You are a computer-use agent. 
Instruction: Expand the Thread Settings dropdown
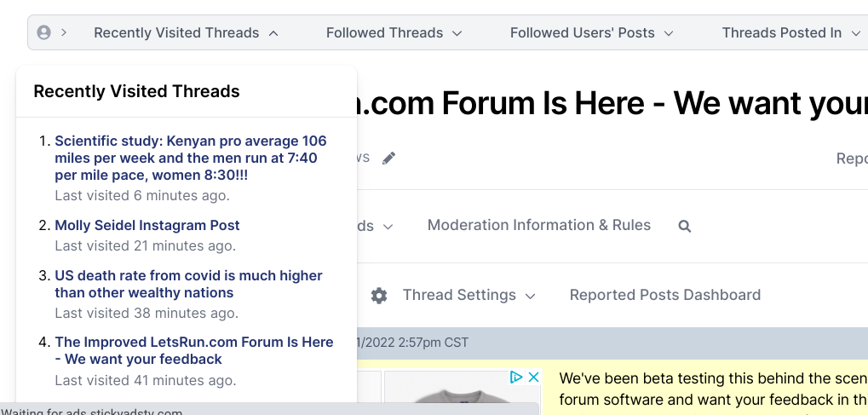pyautogui.click(x=468, y=296)
